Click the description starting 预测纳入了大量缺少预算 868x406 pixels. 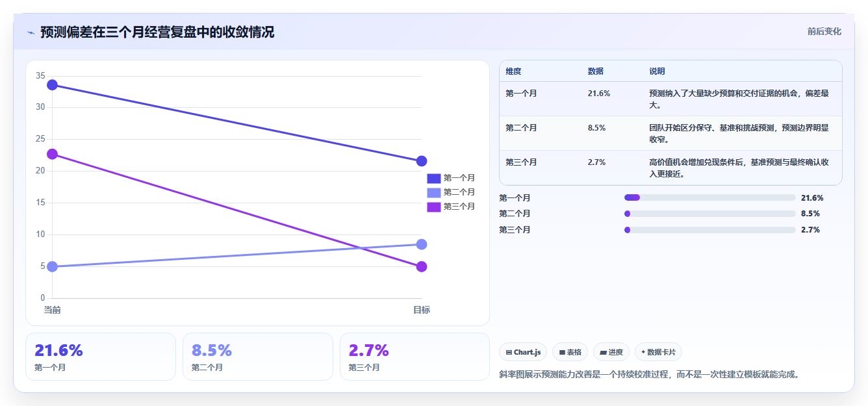(x=739, y=99)
